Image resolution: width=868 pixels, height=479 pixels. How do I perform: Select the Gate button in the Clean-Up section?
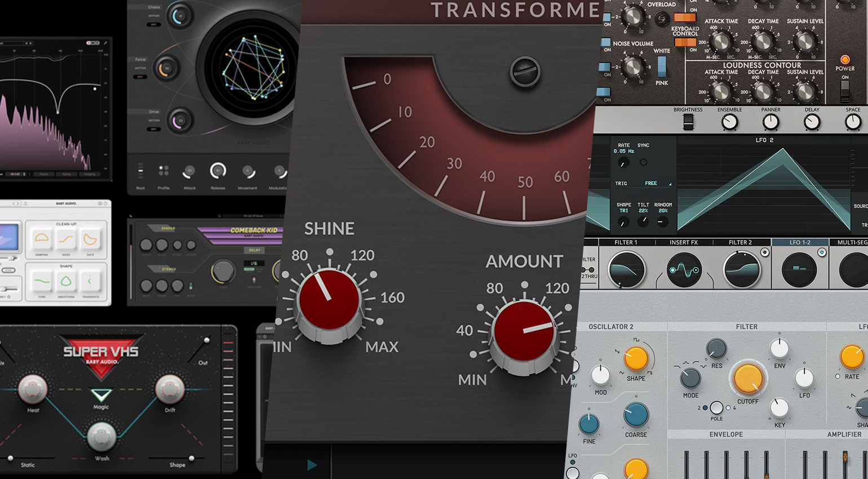click(x=90, y=239)
